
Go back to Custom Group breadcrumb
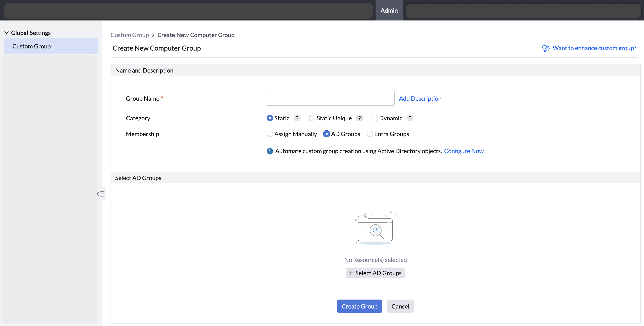tap(130, 35)
